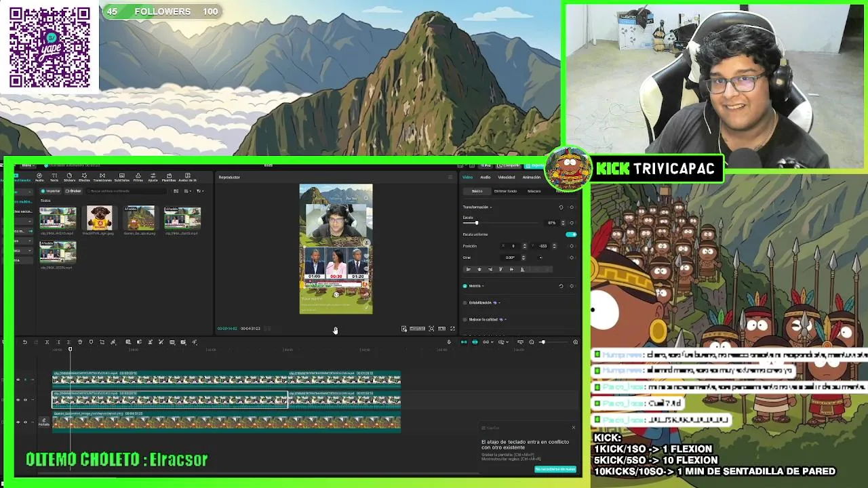Expand the Mezcla section arrow
This screenshot has width=868, height=488.
[483, 286]
